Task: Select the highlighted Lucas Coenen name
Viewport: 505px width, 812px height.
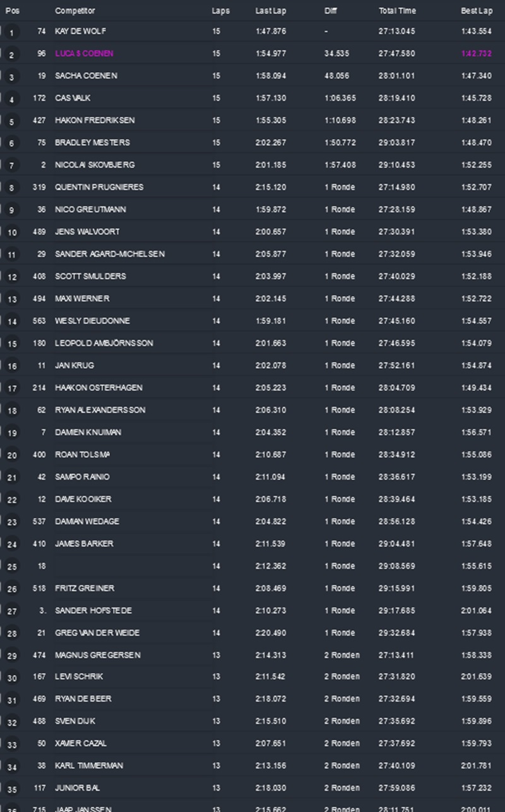Action: 84,54
